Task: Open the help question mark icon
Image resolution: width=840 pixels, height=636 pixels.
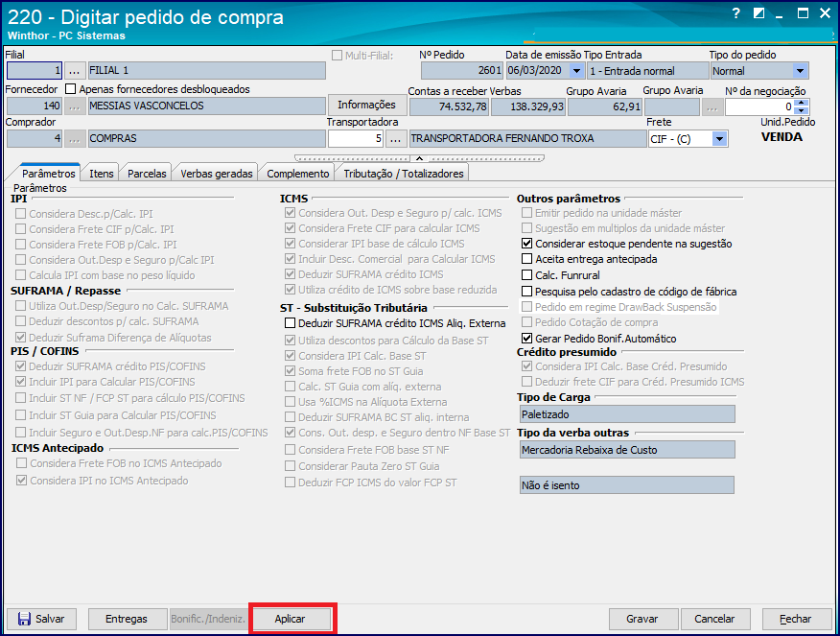Action: (736, 13)
